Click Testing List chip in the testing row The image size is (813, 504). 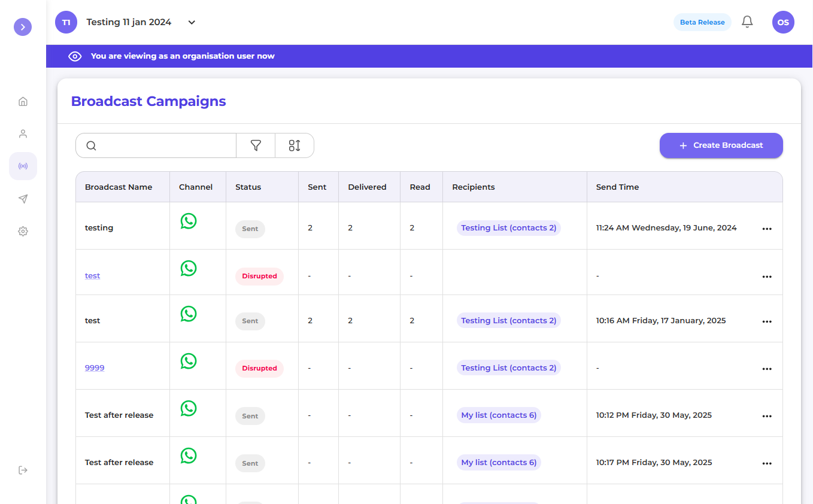(x=509, y=227)
